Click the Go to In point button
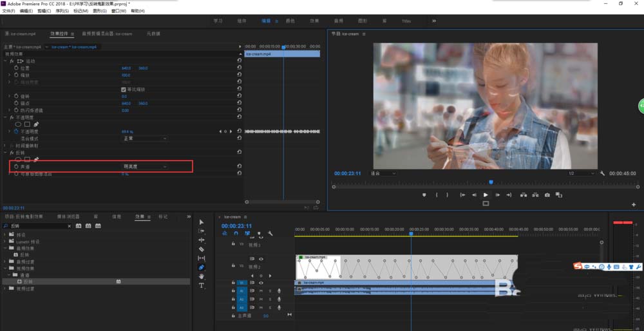Image resolution: width=644 pixels, height=331 pixels. pos(462,194)
